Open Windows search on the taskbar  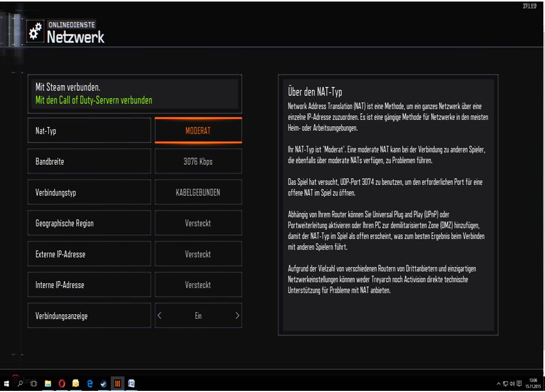(20, 383)
